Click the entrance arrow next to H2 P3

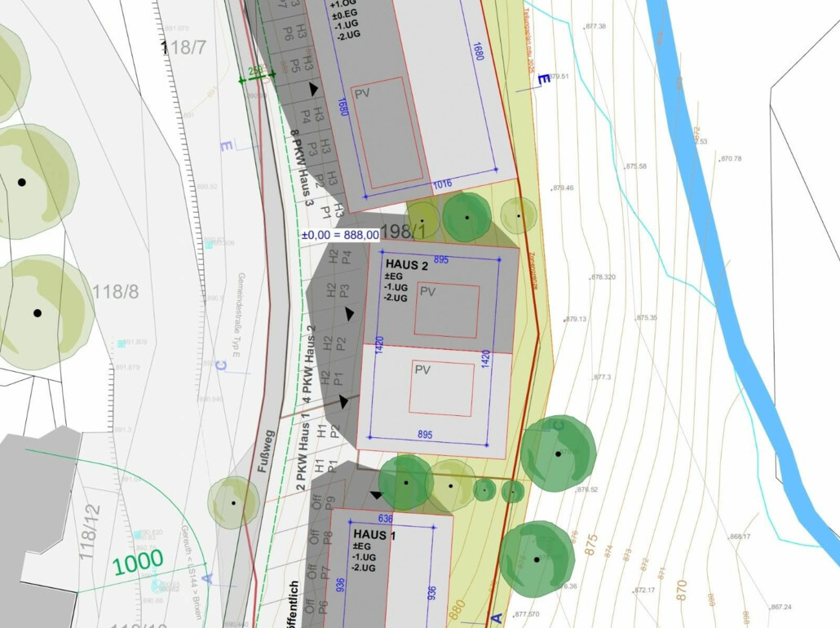click(x=350, y=313)
